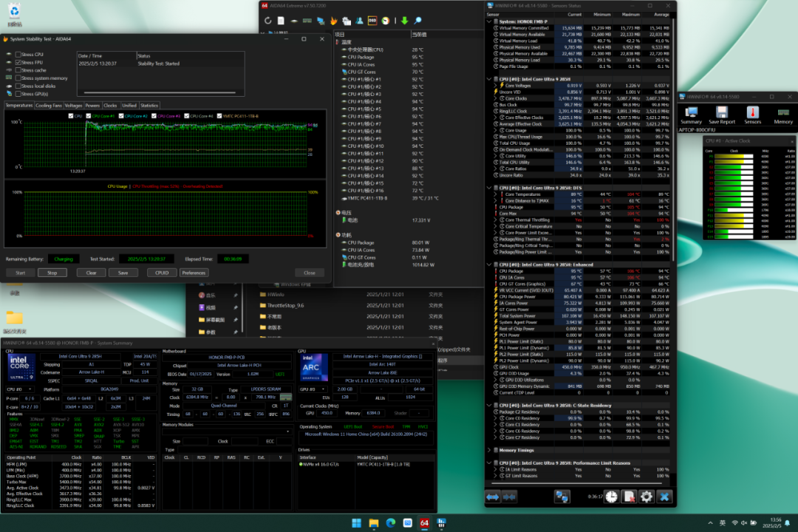The width and height of the screenshot is (798, 532).
Task: Expand Memory Timings sensor group
Action: pos(489,450)
